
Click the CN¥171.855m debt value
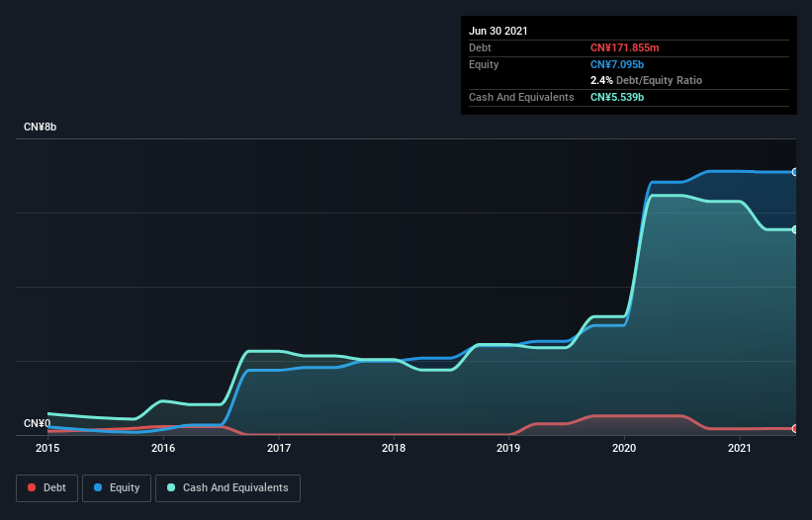(624, 47)
